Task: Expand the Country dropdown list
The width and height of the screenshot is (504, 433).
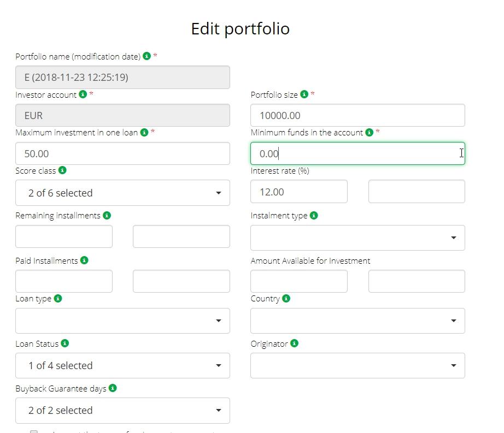Action: point(358,321)
